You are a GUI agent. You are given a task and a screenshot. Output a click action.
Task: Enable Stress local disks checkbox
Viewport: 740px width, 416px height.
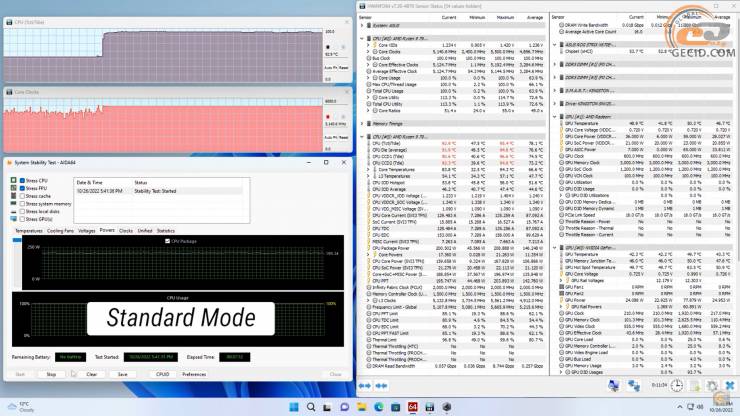(x=22, y=212)
